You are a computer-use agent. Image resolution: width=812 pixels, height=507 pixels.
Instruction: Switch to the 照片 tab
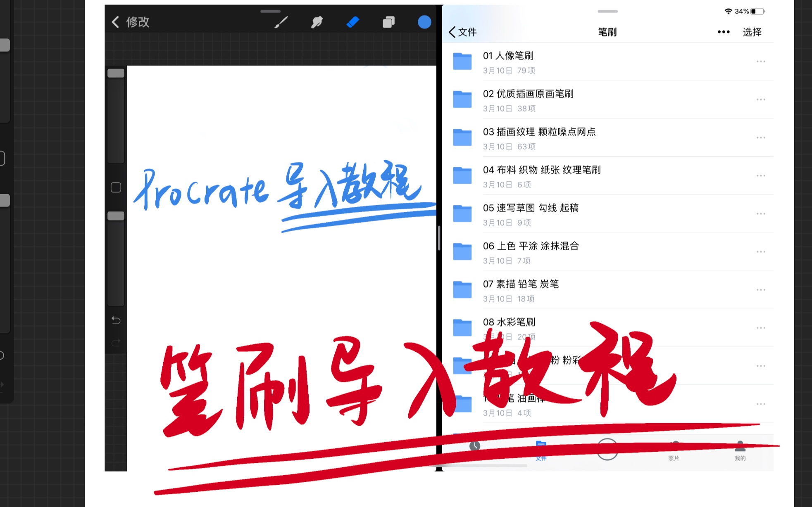click(674, 450)
